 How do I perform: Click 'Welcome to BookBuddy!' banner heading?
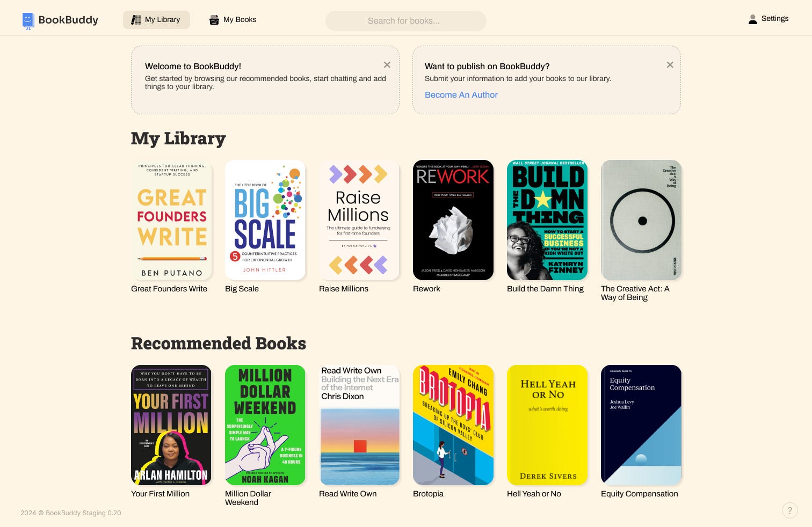point(193,67)
